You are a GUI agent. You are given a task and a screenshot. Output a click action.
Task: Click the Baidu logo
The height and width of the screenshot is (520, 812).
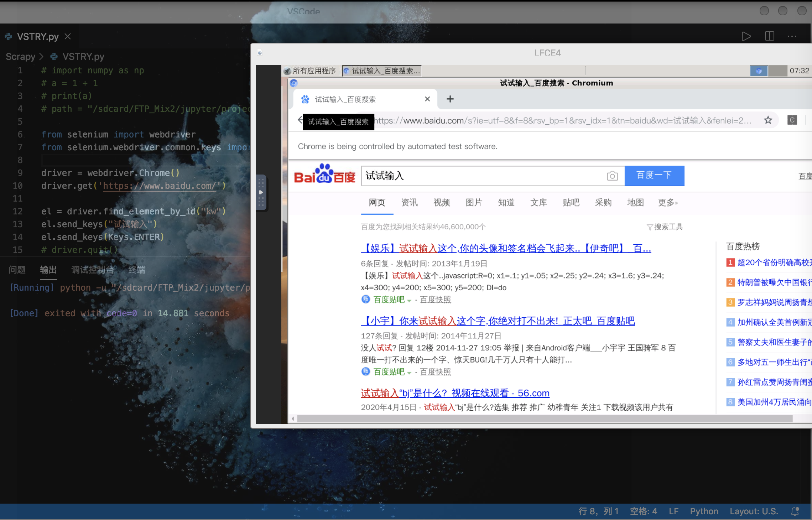click(324, 175)
